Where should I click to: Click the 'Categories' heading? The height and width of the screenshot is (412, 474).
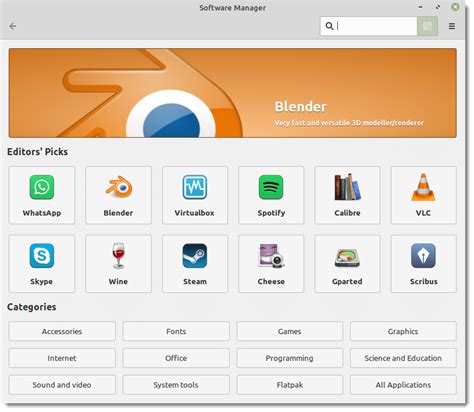pos(32,307)
